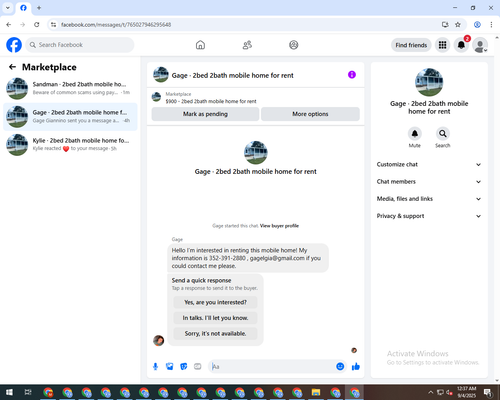500x400 pixels.
Task: Expand Chat members section
Action: coord(429,182)
